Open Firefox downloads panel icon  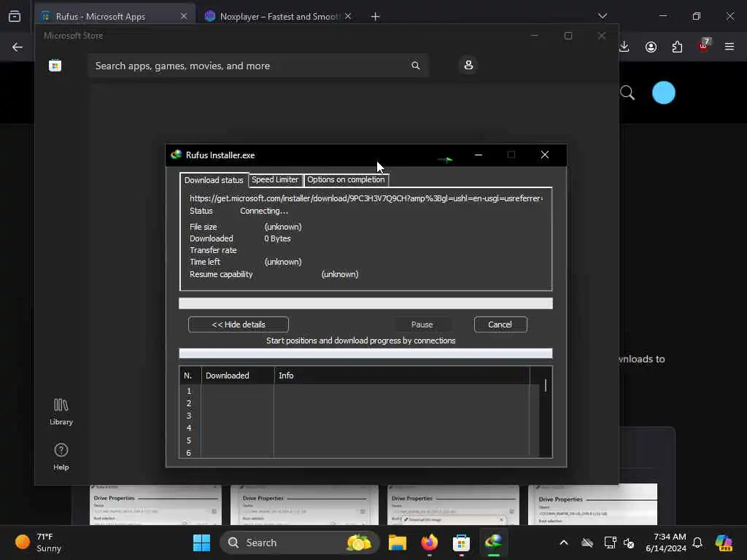[624, 47]
